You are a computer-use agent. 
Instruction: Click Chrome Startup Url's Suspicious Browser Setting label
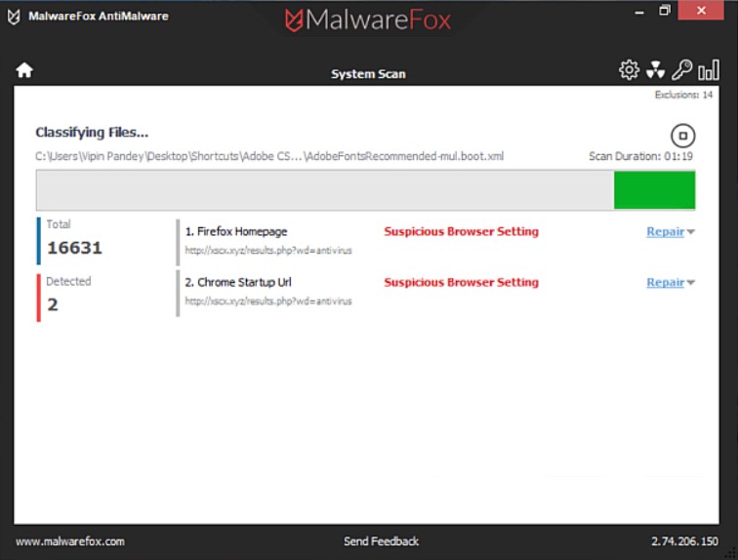tap(461, 282)
